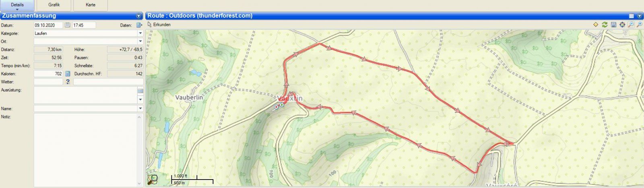Open the map layers settings icon
Screen dimensions: 644x188
[x=622, y=25]
